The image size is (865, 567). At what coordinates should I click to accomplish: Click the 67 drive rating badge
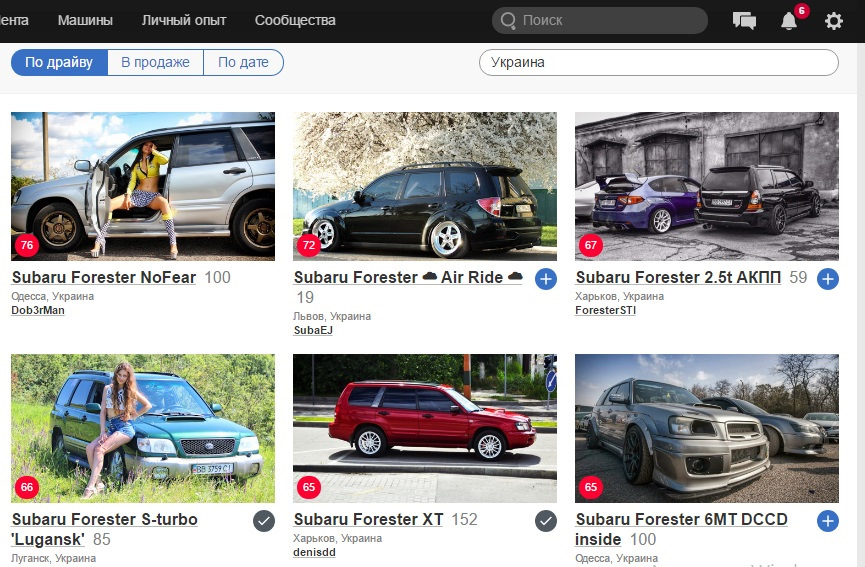click(591, 245)
